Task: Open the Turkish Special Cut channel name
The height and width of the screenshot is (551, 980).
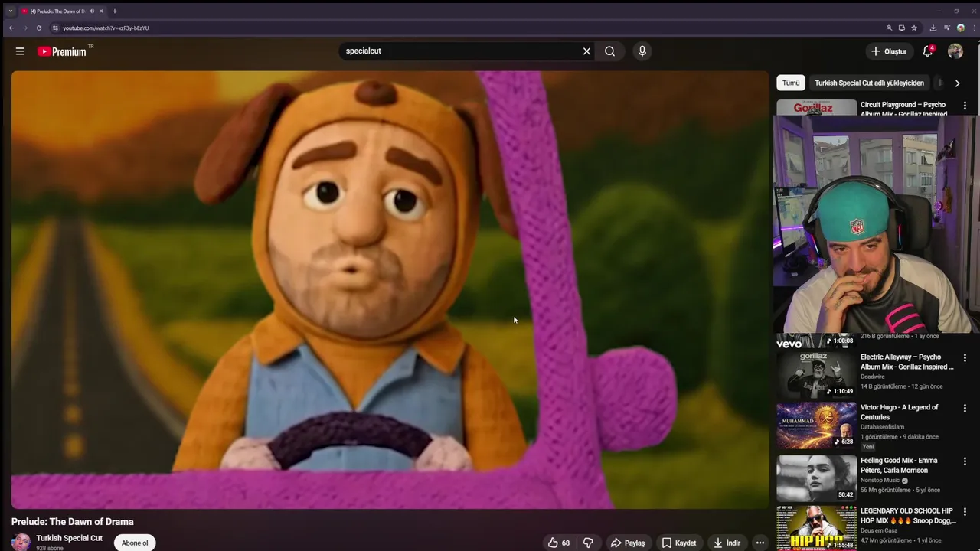Action: [69, 538]
